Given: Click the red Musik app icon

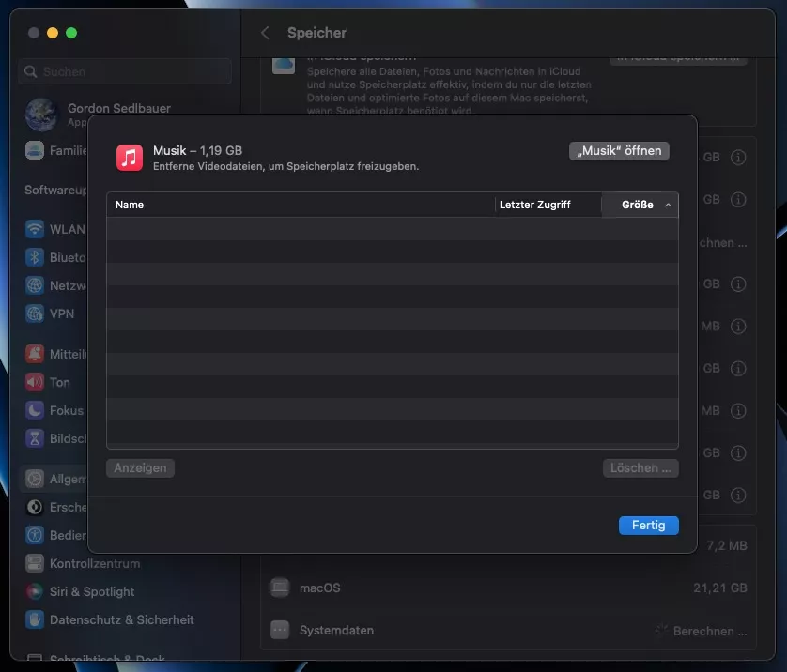Looking at the screenshot, I should (130, 157).
